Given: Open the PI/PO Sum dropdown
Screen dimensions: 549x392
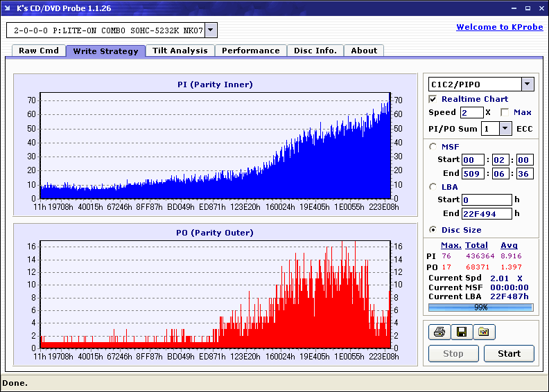Looking at the screenshot, I should tap(505, 129).
